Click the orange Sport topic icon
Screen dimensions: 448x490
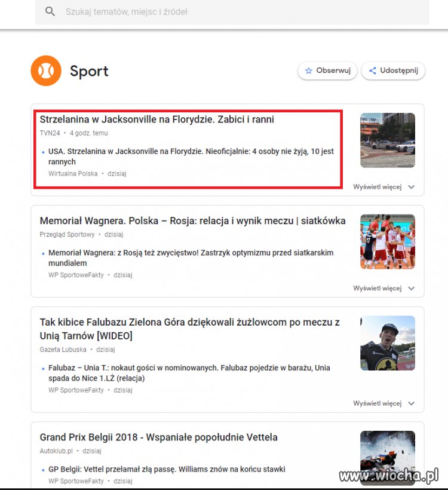(46, 71)
